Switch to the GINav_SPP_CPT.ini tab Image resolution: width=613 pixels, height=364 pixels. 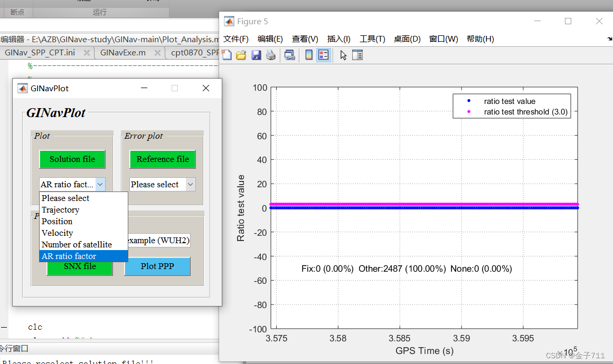pos(41,53)
